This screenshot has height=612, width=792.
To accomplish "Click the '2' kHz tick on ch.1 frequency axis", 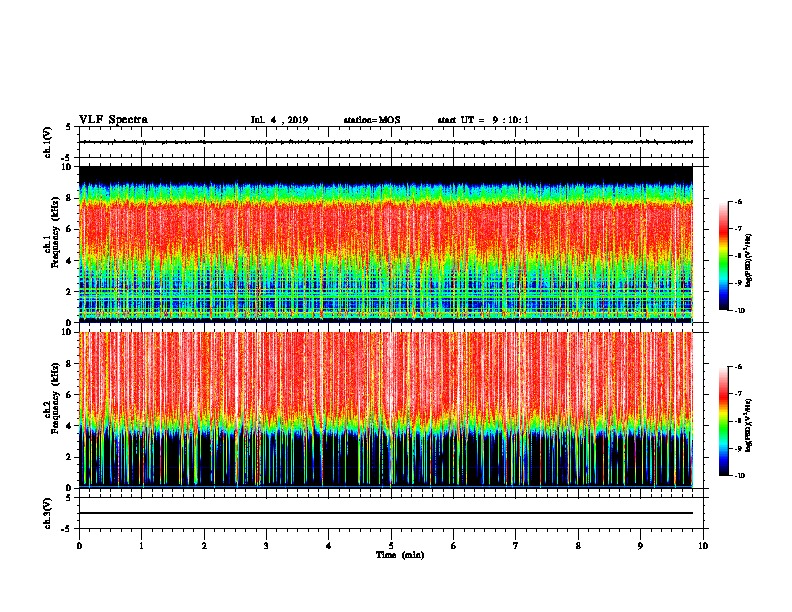I will (x=69, y=291).
